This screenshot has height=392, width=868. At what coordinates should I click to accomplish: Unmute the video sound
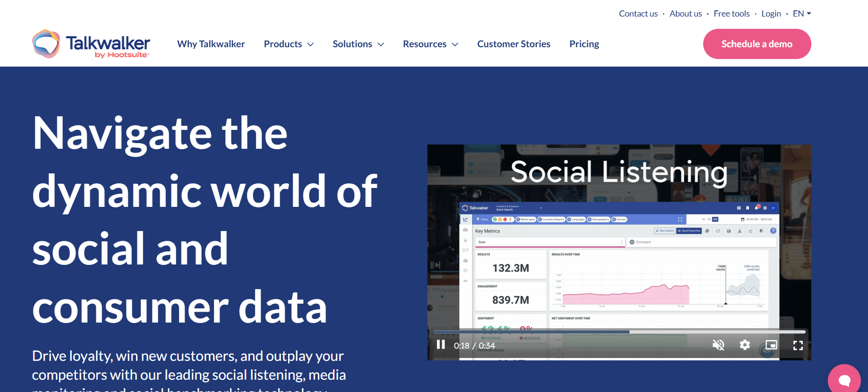pos(718,345)
